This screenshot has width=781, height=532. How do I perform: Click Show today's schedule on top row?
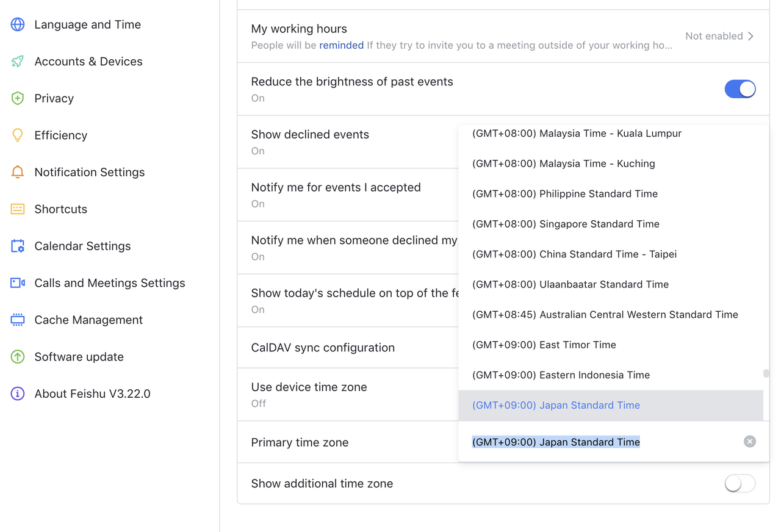(x=348, y=300)
